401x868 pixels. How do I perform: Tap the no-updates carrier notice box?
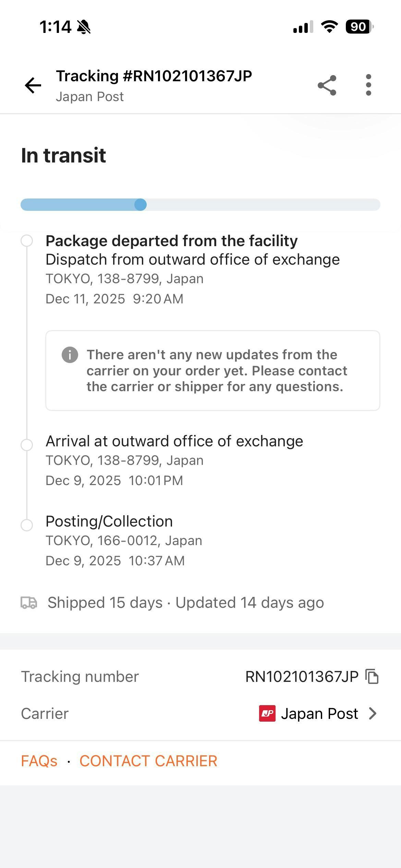[x=212, y=371]
